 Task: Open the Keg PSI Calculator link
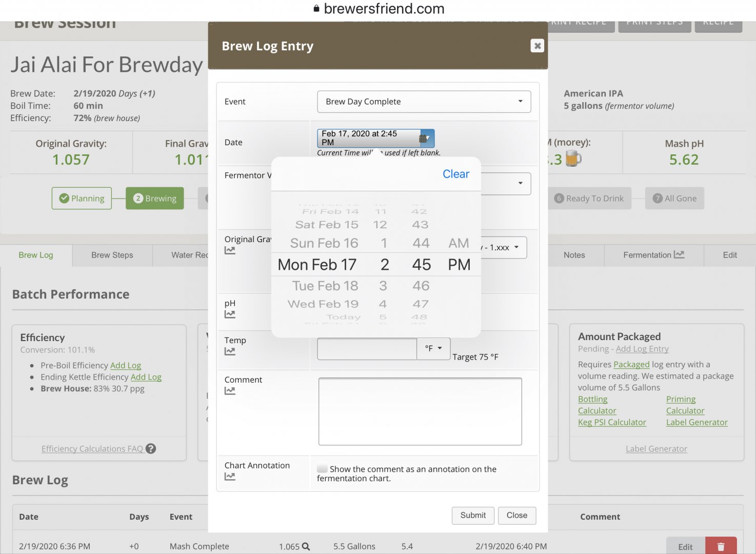(x=612, y=422)
